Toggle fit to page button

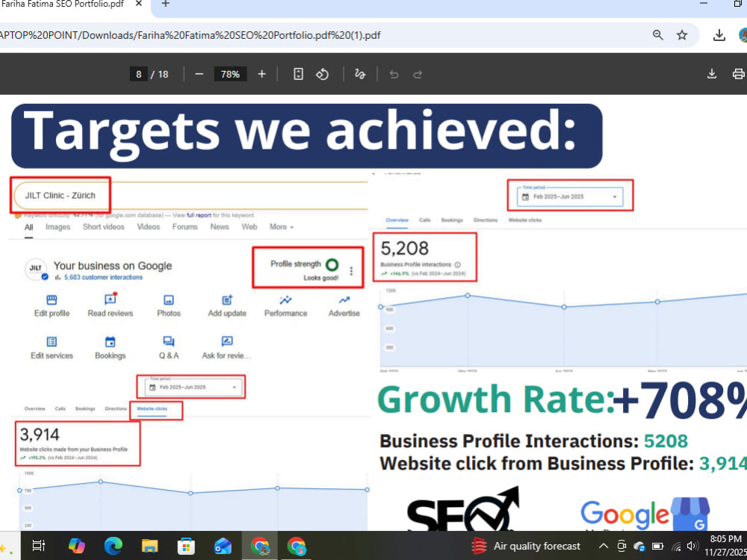click(298, 74)
